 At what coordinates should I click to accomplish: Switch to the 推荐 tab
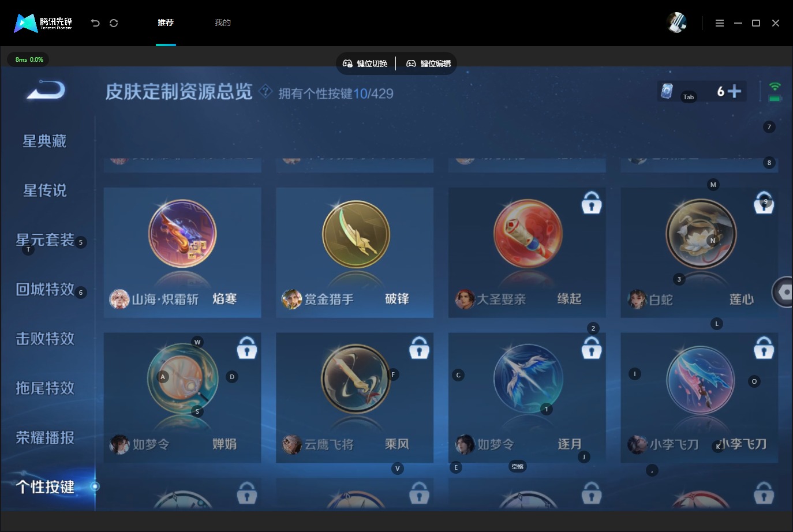(x=166, y=23)
